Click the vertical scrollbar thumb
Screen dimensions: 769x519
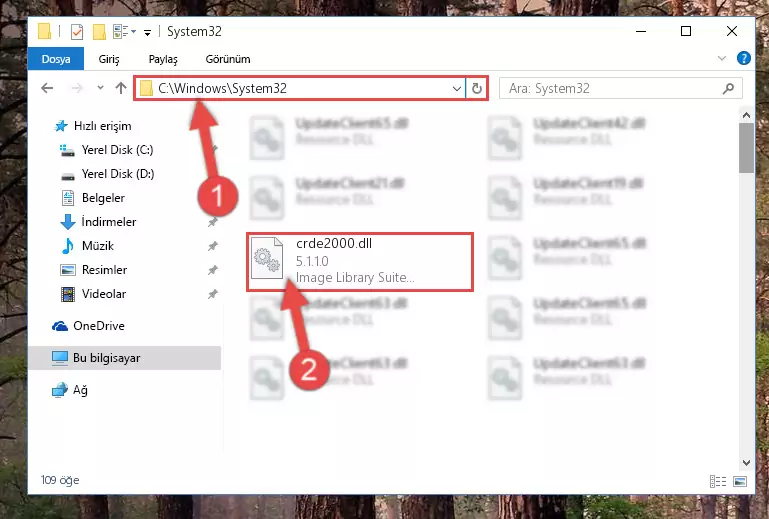tap(746, 148)
